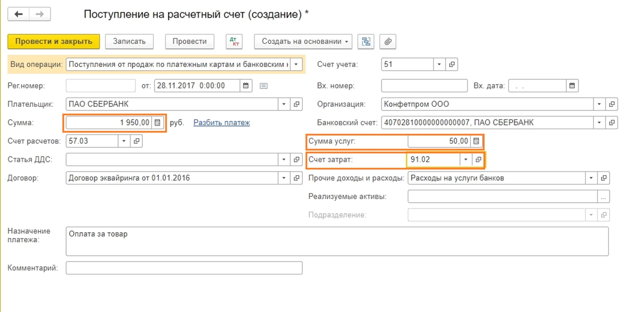
Task: Click the Провести и закрыть button
Action: [x=54, y=41]
